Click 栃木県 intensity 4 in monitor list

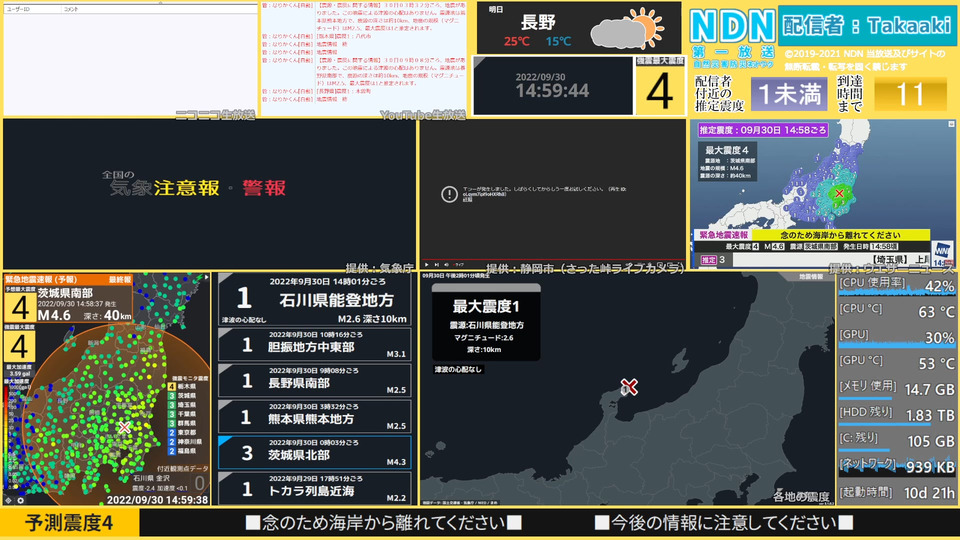click(182, 387)
